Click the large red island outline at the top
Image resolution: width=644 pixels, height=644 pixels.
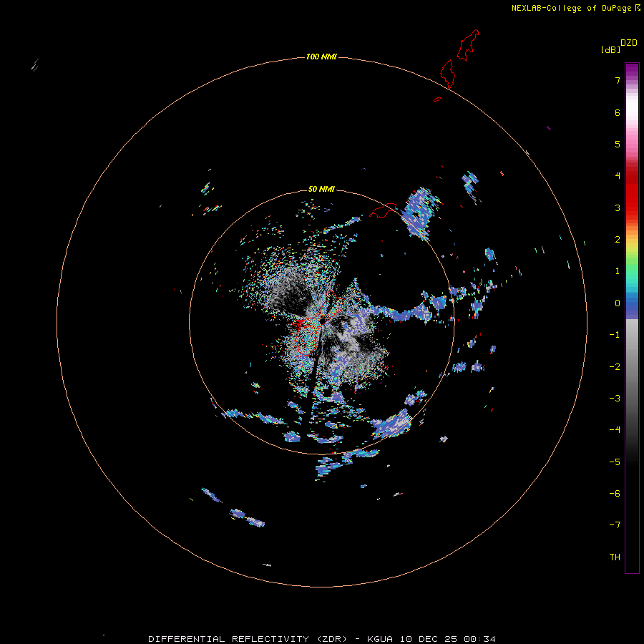pyautogui.click(x=468, y=45)
